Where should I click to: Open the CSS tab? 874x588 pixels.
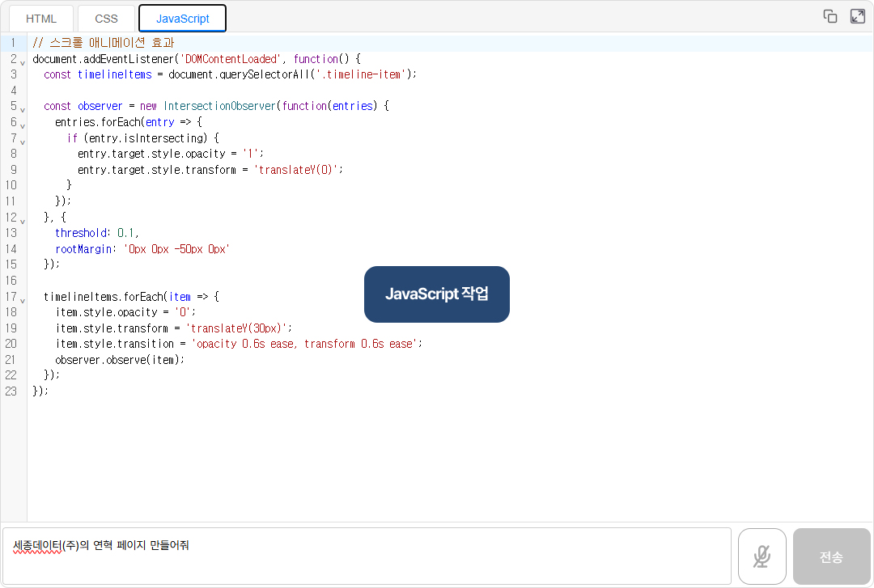(106, 18)
